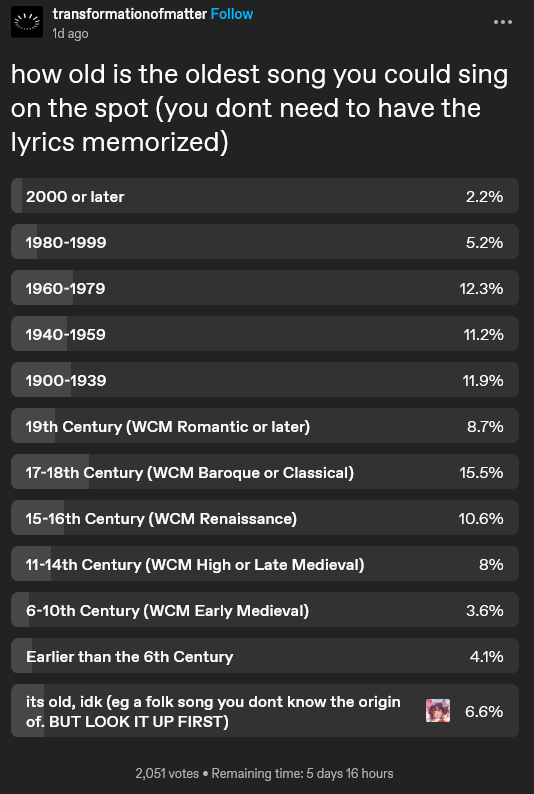Open the three-dot post options menu

[x=503, y=22]
